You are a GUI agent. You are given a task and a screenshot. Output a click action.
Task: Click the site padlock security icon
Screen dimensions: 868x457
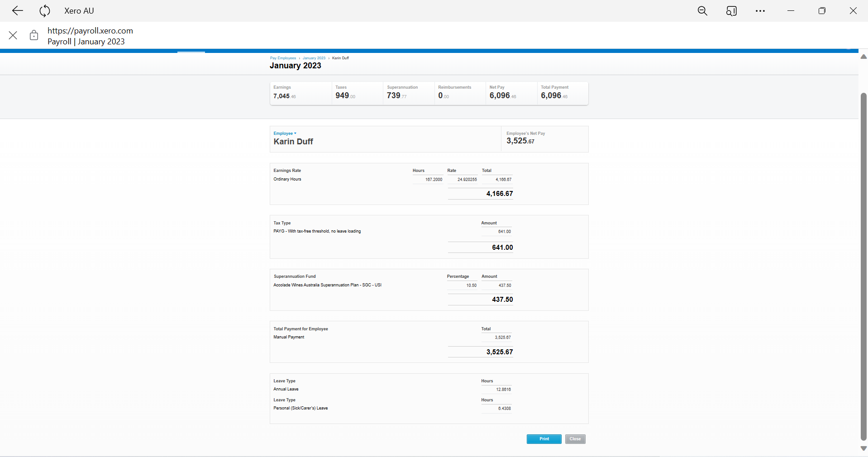pos(34,35)
